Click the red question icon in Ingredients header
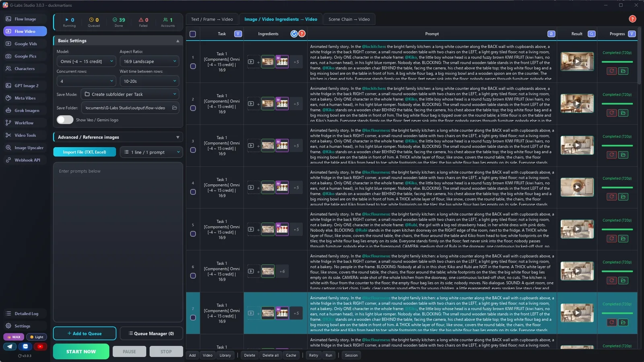Screen dimensions: 644x362 (302, 34)
